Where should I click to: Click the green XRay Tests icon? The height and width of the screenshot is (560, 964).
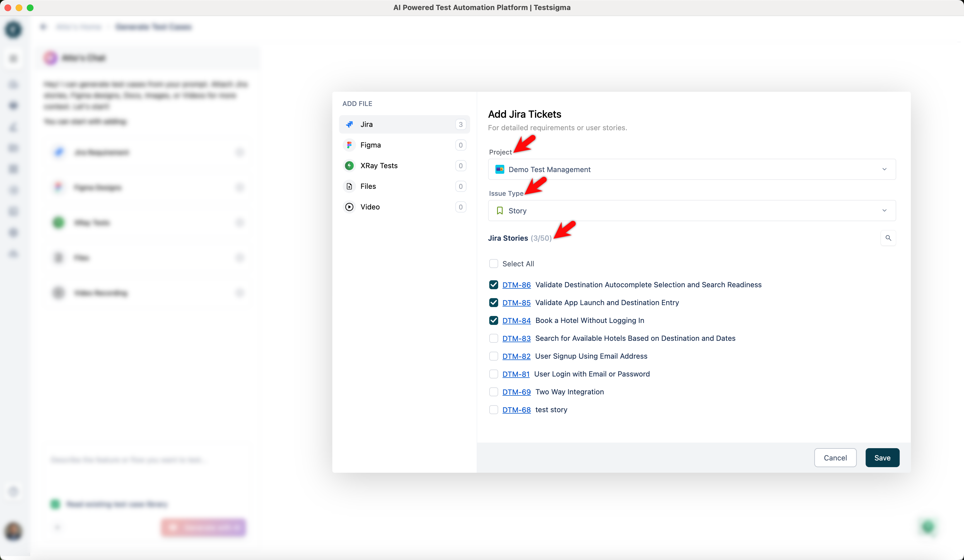point(349,166)
